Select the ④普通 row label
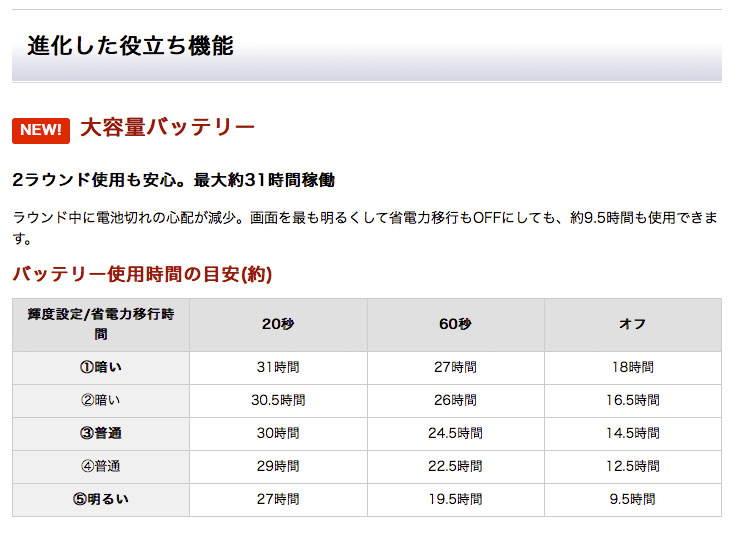Screen dimensions: 750x536 tap(101, 466)
